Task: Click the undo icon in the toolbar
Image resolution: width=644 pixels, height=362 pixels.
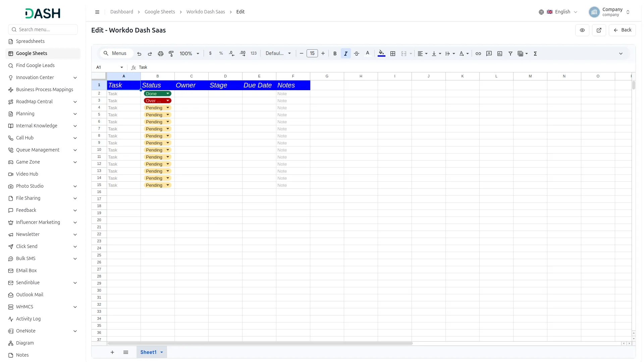Action: 139,54
